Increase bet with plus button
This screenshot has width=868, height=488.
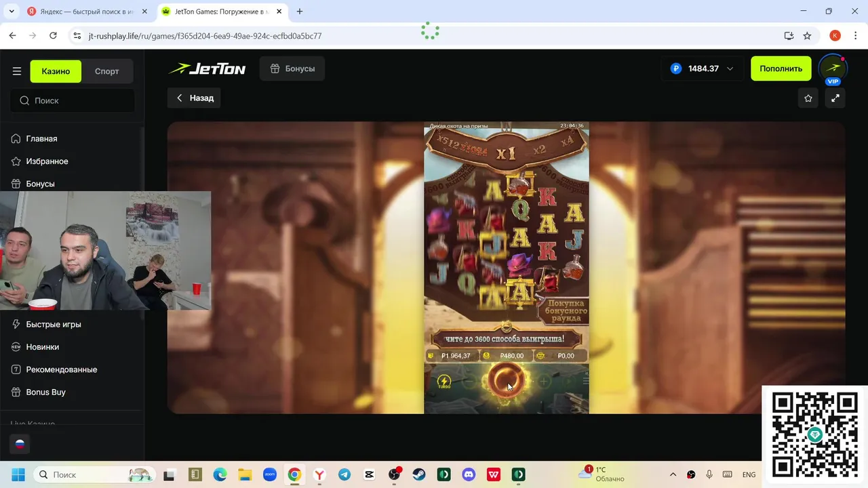tap(543, 382)
